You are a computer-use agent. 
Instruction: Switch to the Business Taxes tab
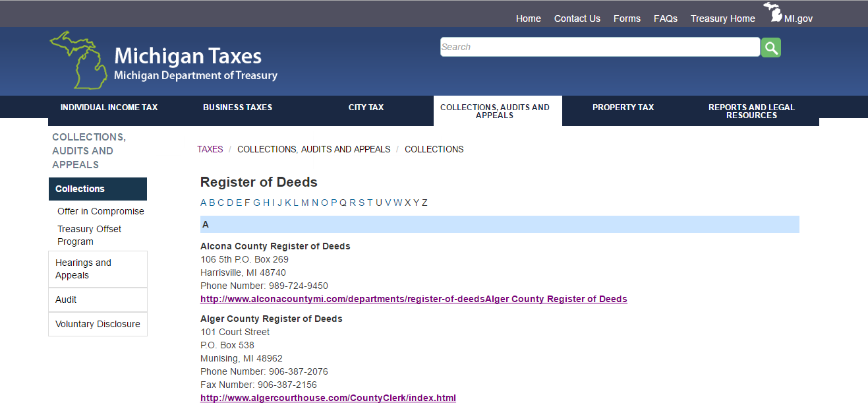[x=237, y=107]
